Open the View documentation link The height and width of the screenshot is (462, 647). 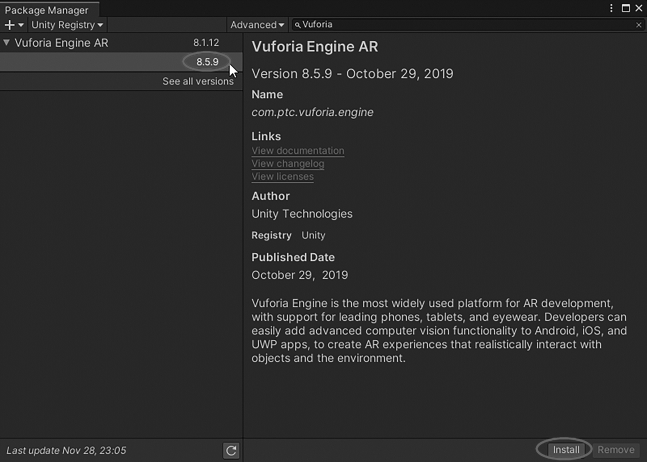click(x=298, y=151)
